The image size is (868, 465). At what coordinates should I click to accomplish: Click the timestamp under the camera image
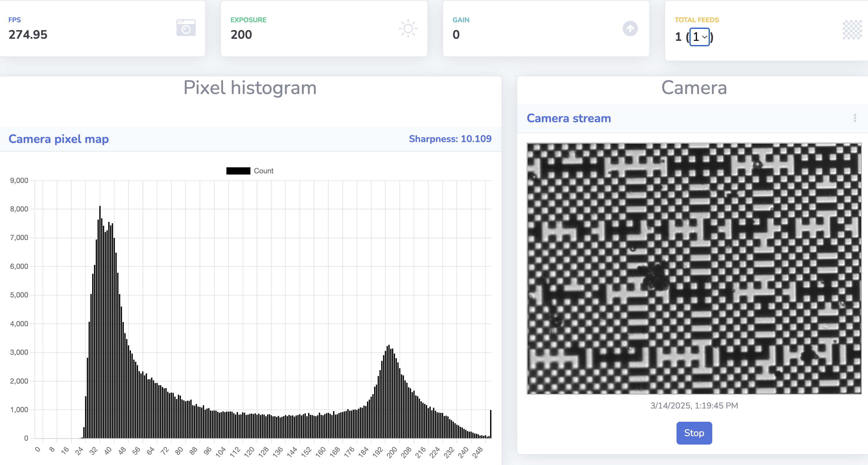click(x=694, y=405)
